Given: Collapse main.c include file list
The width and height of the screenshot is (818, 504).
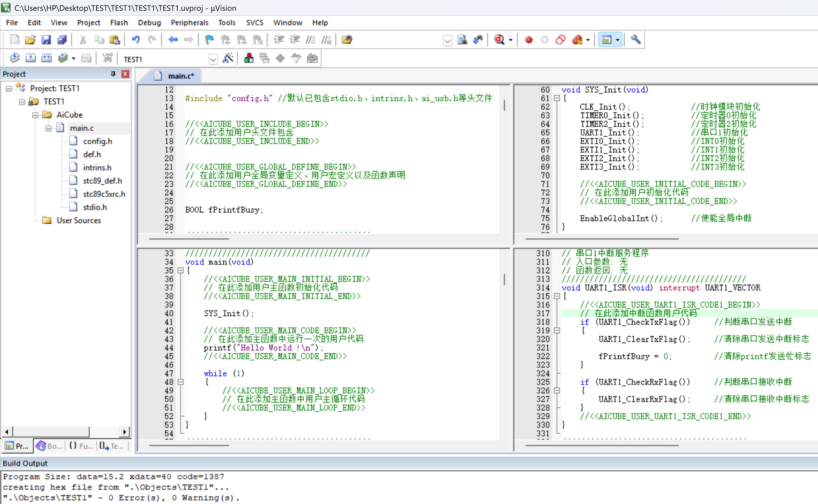Looking at the screenshot, I should 49,128.
